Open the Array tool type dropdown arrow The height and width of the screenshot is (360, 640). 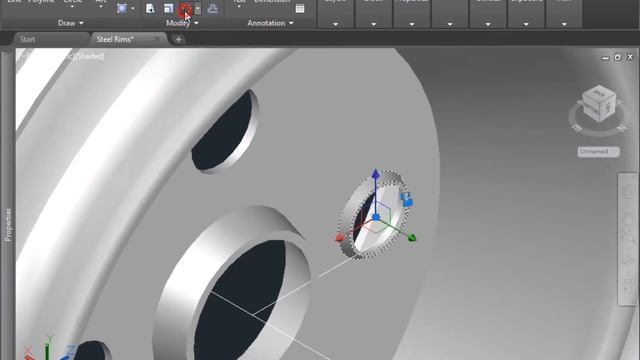tap(198, 9)
